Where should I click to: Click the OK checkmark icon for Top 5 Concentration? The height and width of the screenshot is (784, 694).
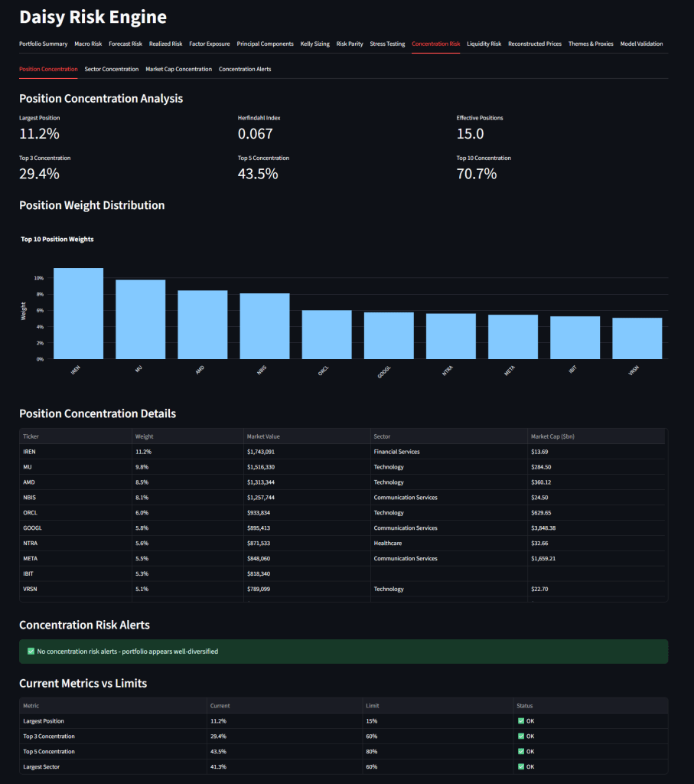coord(521,752)
